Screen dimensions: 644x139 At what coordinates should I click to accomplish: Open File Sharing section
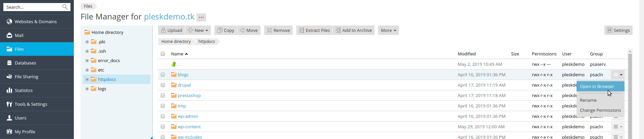[x=37, y=77]
